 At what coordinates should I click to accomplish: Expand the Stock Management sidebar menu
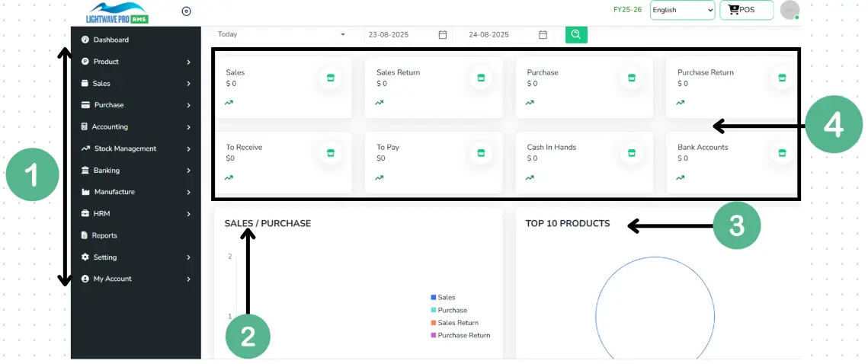tap(125, 148)
